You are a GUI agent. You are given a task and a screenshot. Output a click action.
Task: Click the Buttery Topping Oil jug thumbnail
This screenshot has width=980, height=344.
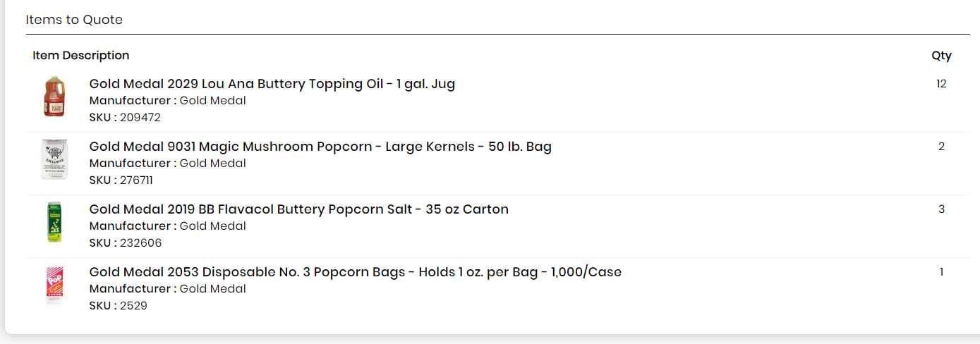click(x=54, y=97)
